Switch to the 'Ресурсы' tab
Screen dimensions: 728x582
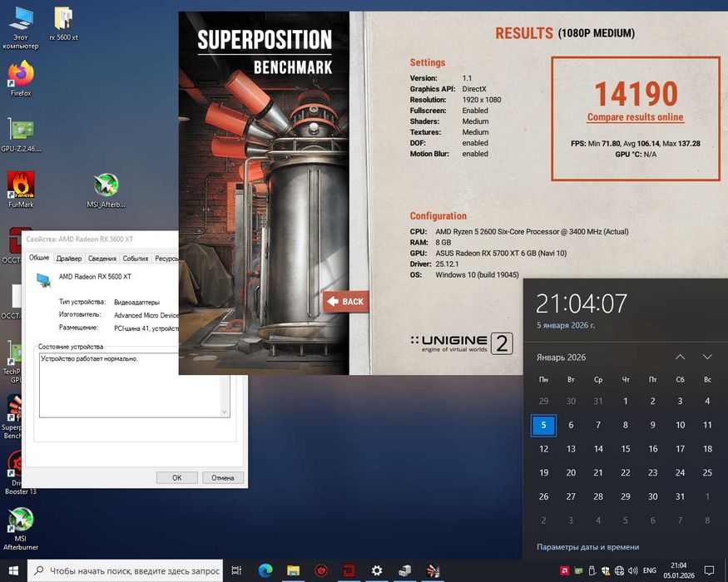click(166, 259)
